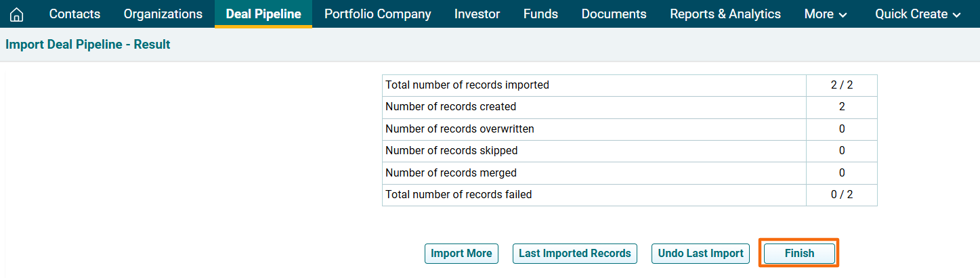Go to the Documents tab

pos(614,14)
